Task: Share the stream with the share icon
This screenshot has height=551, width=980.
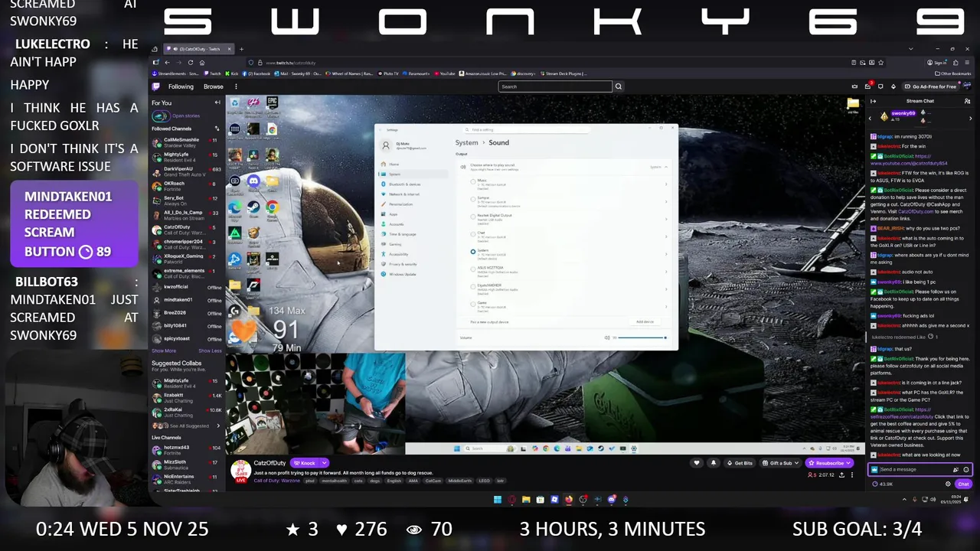Action: (x=841, y=475)
